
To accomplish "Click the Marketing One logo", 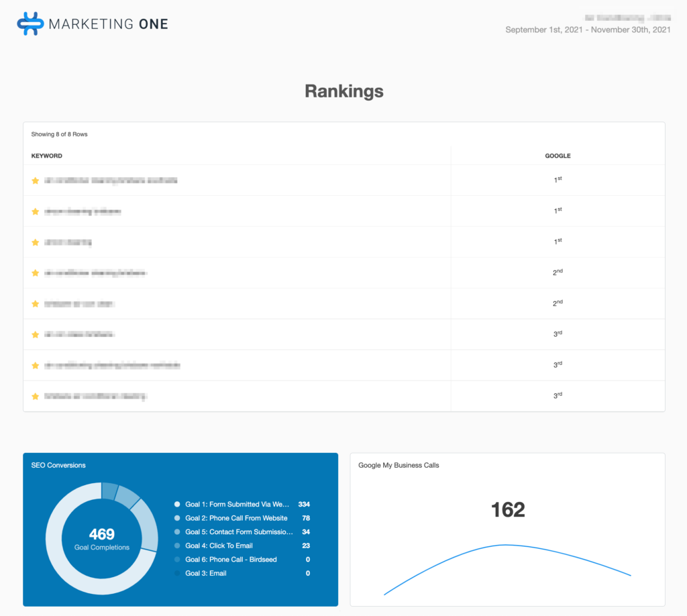I will (91, 23).
